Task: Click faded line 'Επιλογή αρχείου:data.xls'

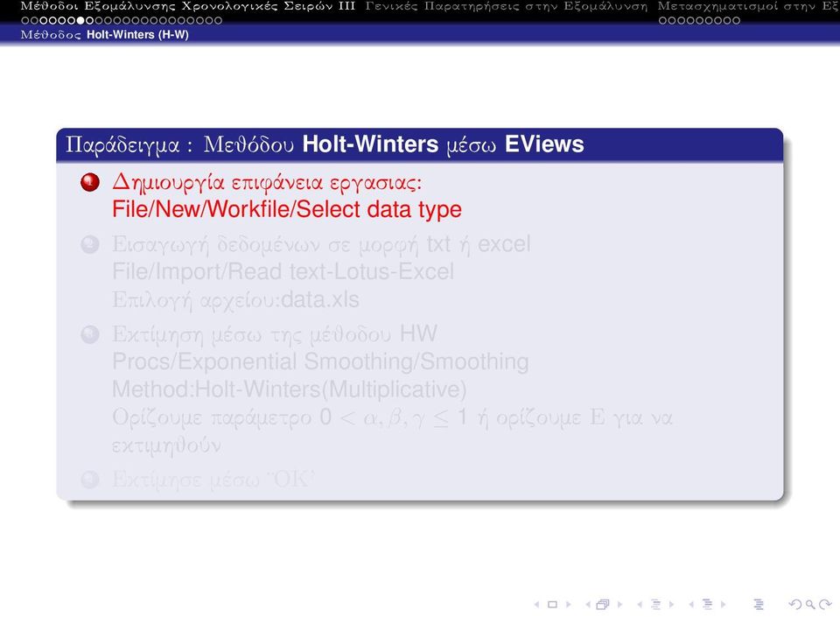Action: point(235,299)
